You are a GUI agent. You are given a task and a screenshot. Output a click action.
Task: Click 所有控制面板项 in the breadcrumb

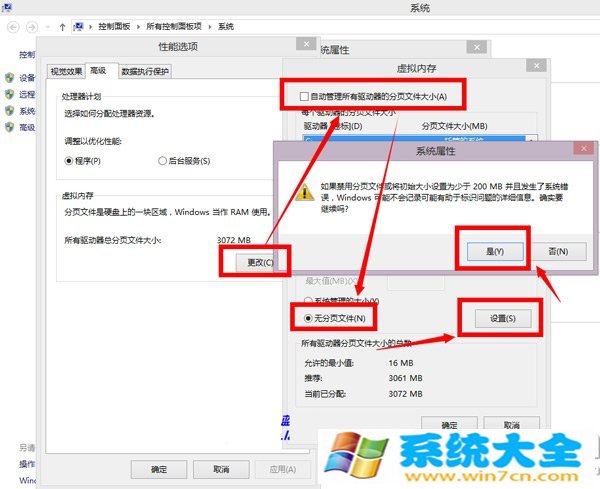174,26
